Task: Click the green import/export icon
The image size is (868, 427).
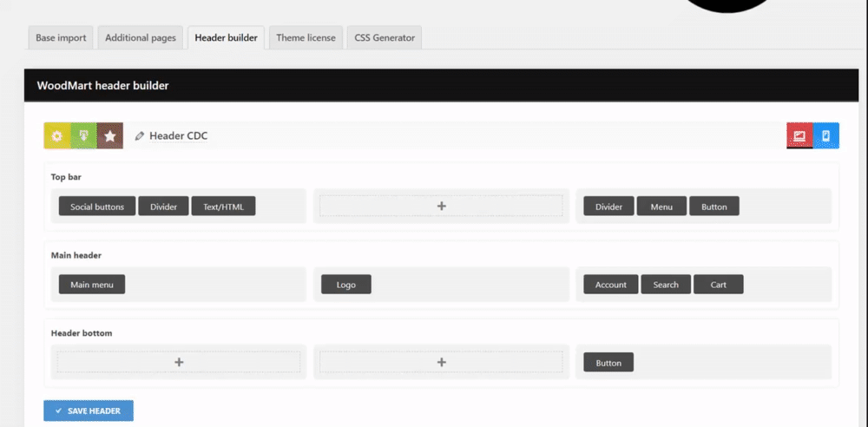Action: pos(83,135)
